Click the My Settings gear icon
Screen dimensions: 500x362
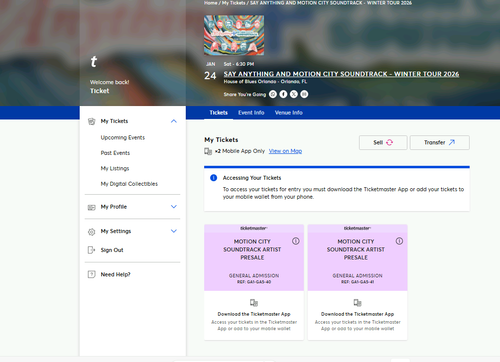[91, 232]
